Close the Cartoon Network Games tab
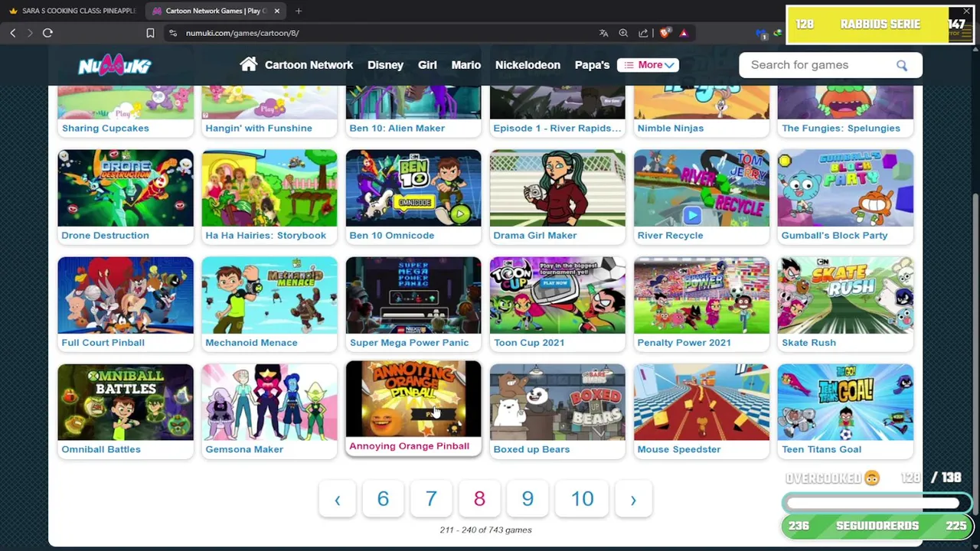The width and height of the screenshot is (980, 551). coord(276,11)
